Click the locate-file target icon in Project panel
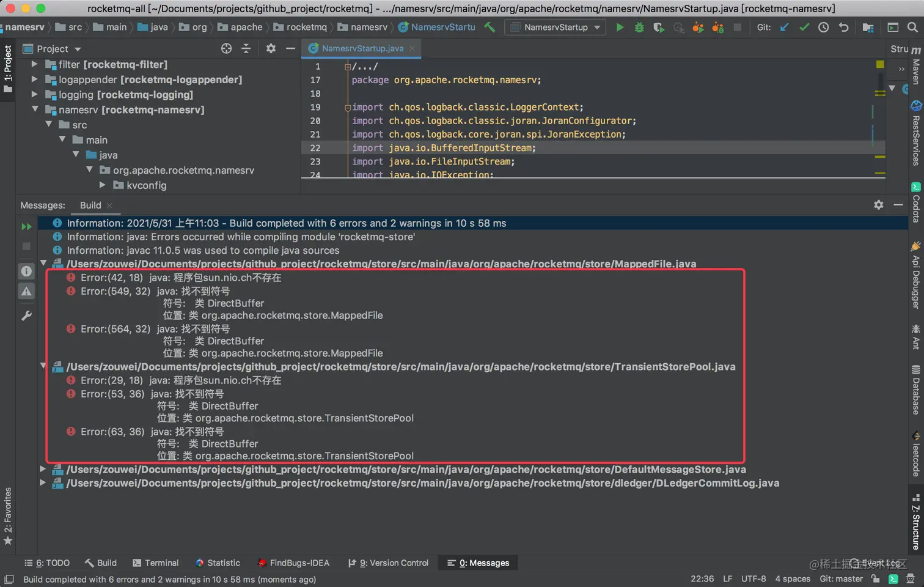 point(226,48)
